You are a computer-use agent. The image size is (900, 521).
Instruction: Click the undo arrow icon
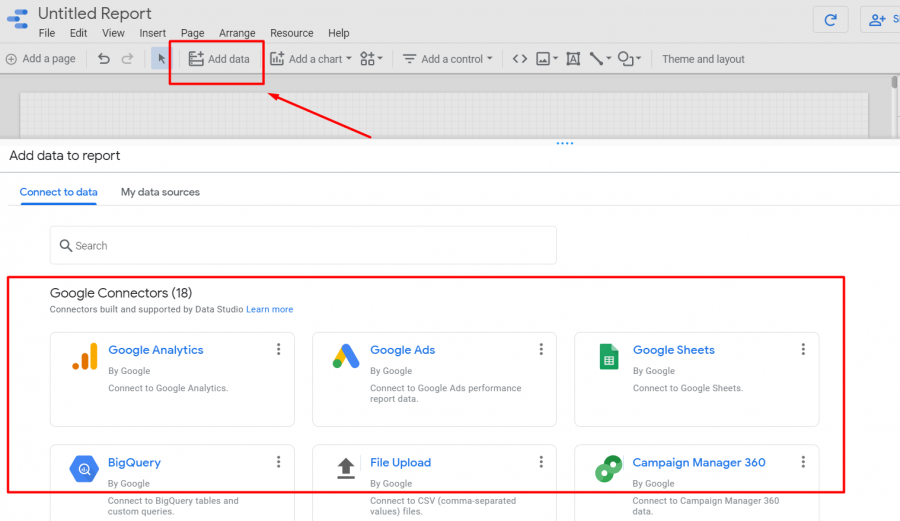(x=104, y=59)
